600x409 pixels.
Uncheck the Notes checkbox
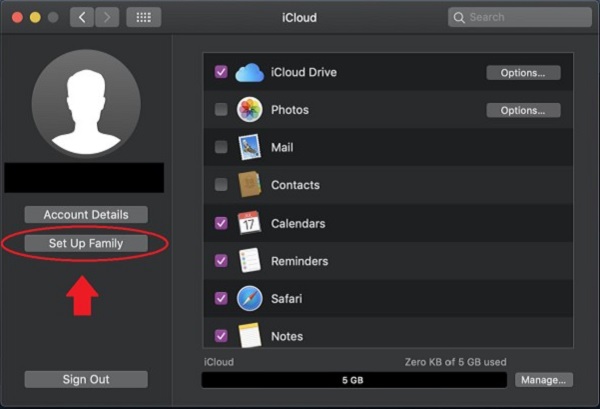pyautogui.click(x=221, y=336)
